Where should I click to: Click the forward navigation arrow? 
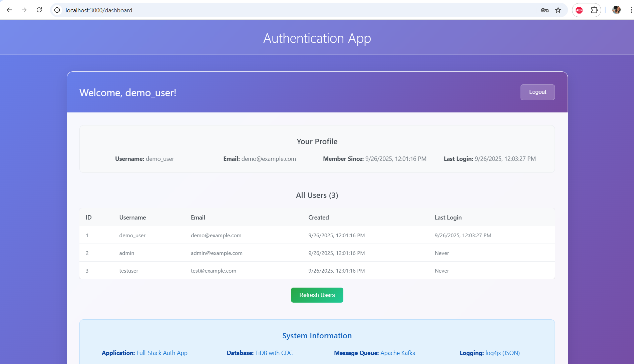pyautogui.click(x=24, y=10)
